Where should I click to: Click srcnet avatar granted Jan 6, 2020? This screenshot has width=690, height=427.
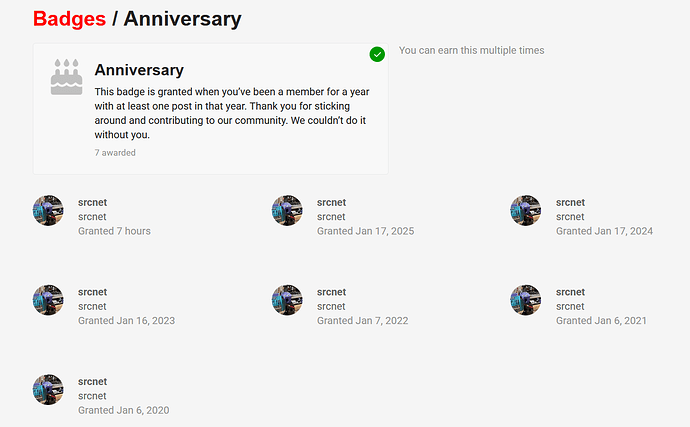pyautogui.click(x=48, y=390)
